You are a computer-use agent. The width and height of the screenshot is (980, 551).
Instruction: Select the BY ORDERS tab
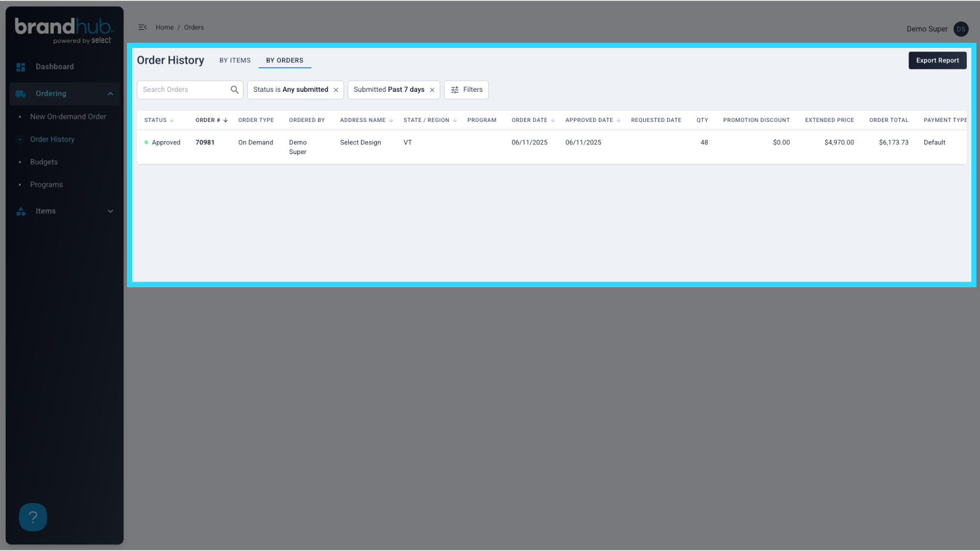284,60
